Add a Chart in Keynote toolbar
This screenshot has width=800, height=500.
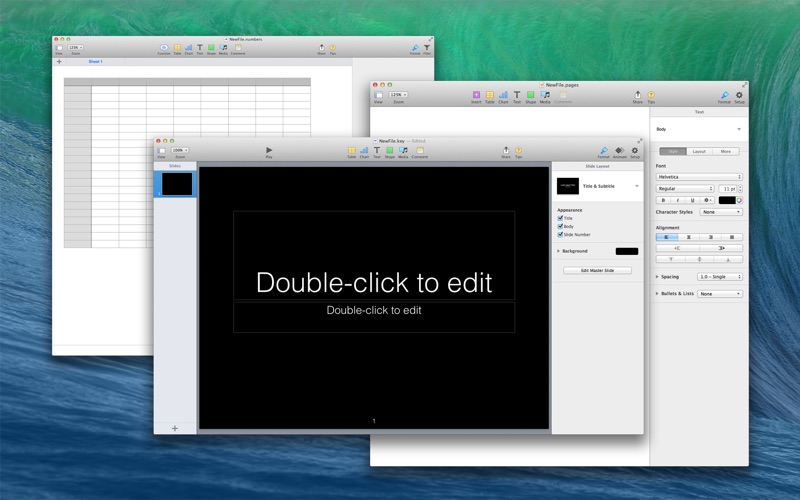click(364, 151)
